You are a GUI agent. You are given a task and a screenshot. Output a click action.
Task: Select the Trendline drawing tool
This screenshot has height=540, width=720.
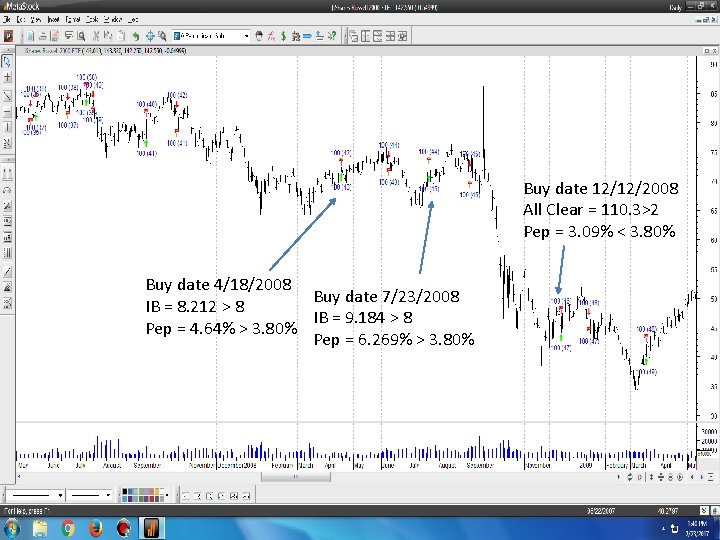click(x=7, y=96)
